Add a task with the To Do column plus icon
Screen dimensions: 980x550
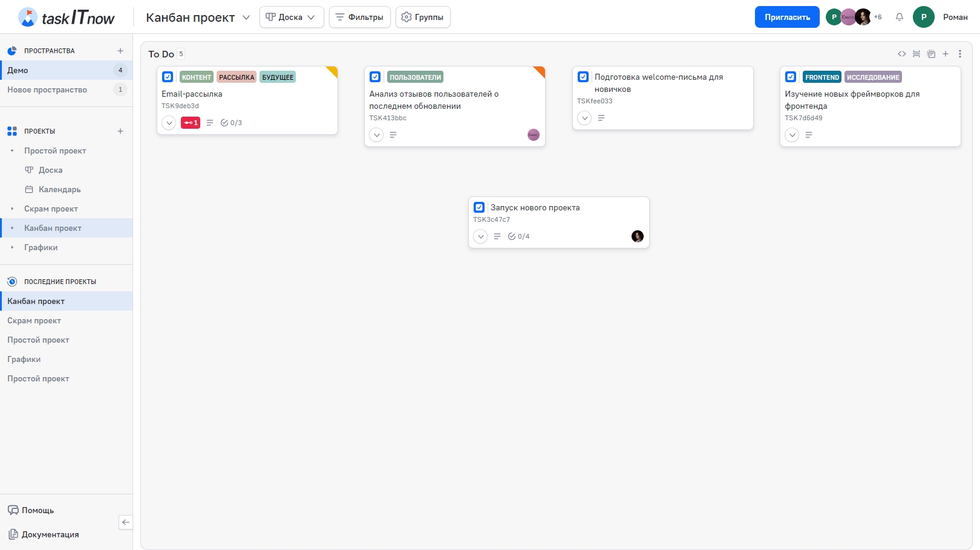(946, 54)
